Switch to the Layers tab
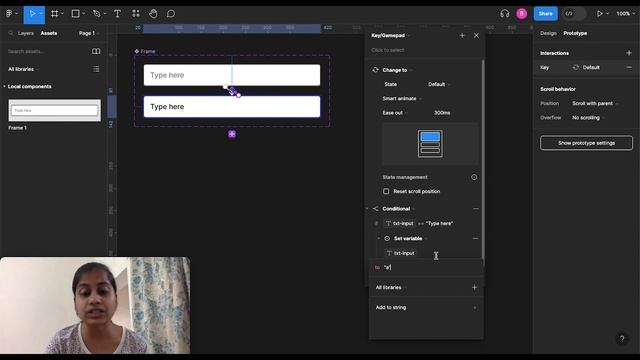640x360 pixels. 26,33
